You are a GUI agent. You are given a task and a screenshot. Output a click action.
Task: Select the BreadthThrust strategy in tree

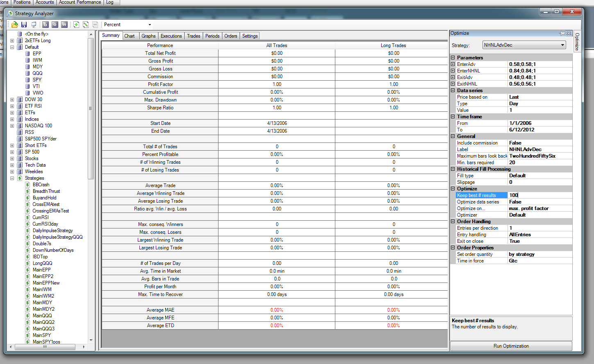46,191
